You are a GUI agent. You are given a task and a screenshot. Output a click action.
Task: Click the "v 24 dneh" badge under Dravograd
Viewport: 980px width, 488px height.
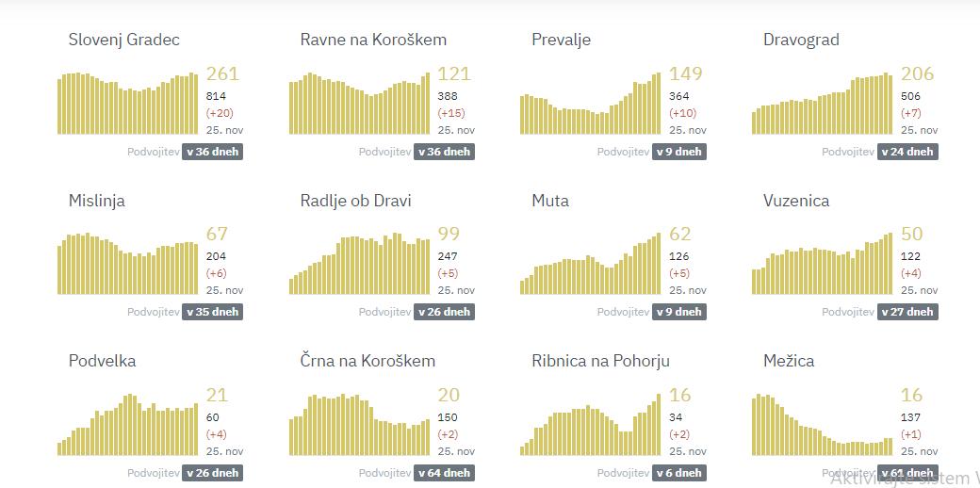click(x=908, y=152)
